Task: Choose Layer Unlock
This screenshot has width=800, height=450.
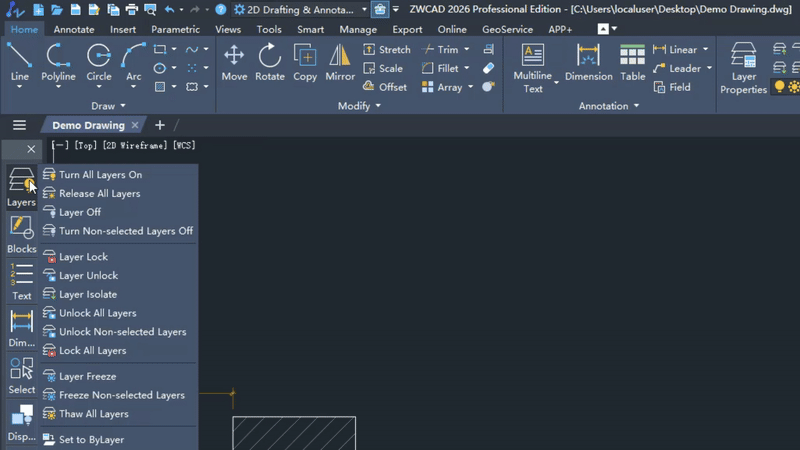Action: (118, 276)
